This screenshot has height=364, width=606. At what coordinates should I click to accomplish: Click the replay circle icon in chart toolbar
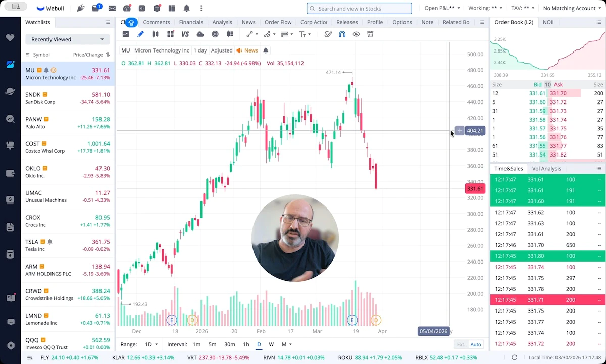coord(215,34)
